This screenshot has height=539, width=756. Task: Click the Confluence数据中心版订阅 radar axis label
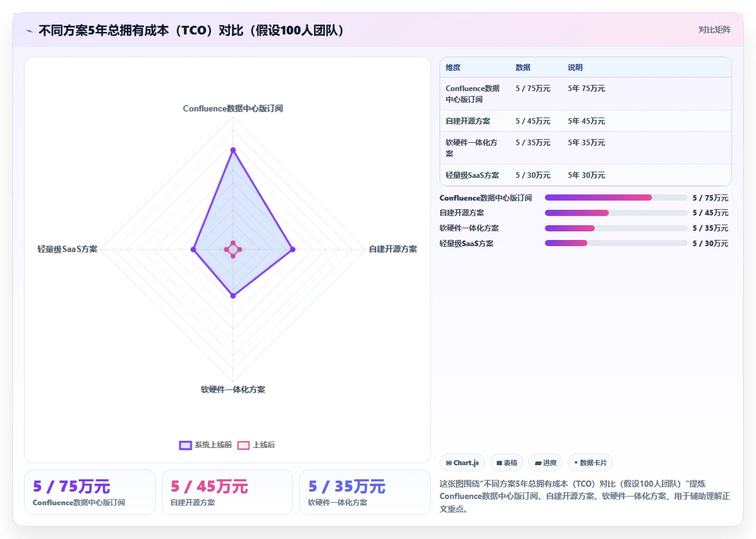click(233, 108)
